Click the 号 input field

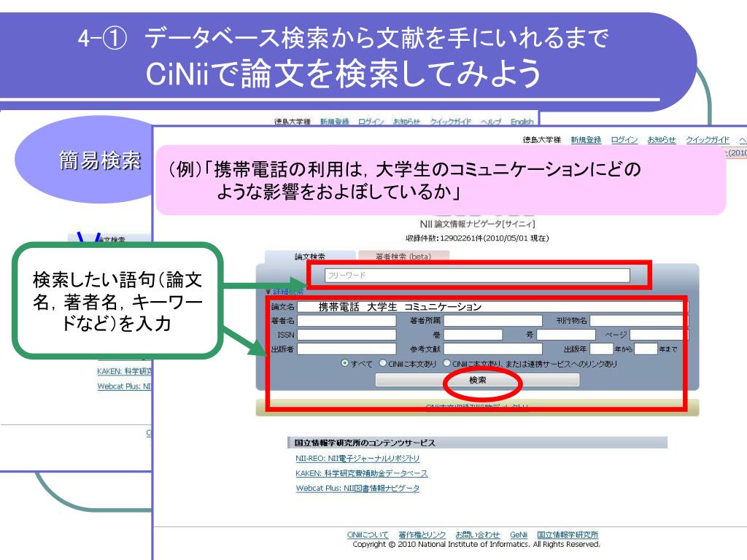566,335
